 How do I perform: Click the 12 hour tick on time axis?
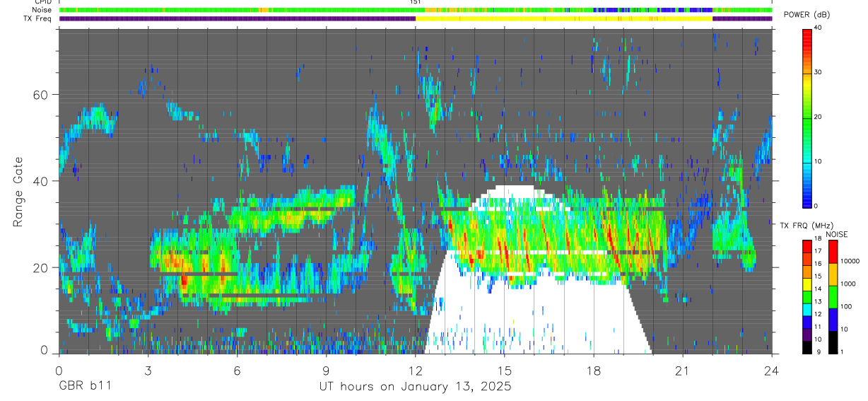coord(416,369)
